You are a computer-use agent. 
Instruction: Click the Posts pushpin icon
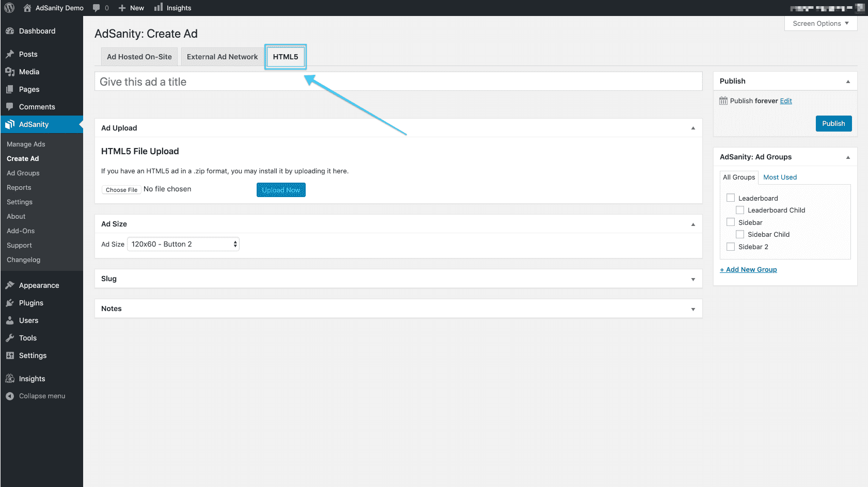(10, 54)
